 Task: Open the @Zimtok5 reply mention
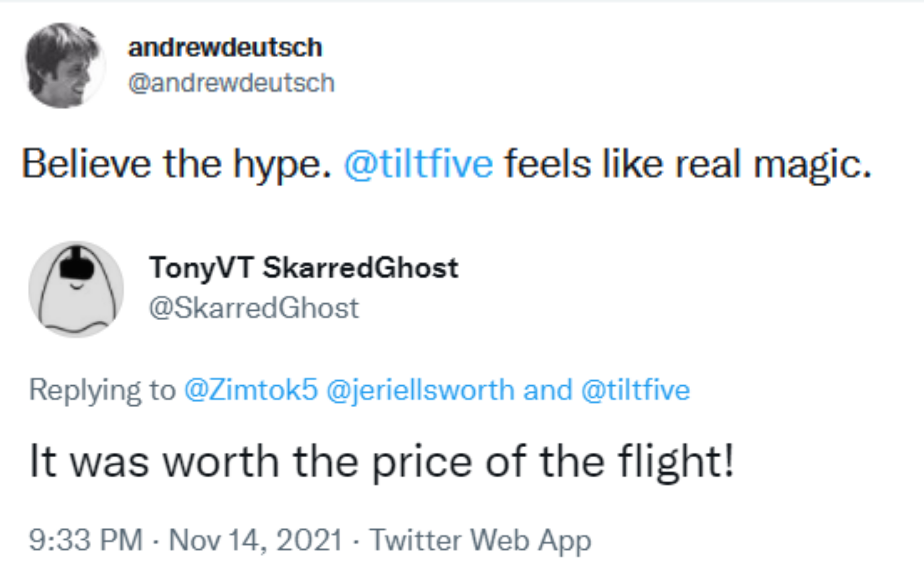(x=251, y=390)
